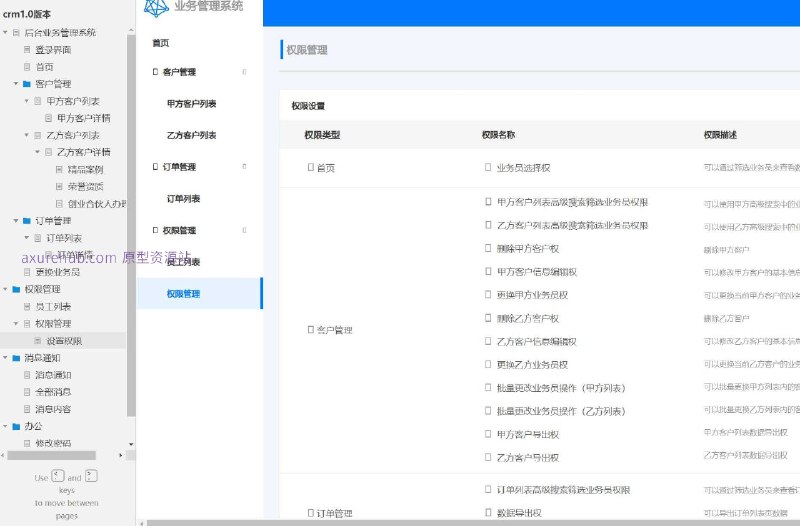Open the 设置权限 page in tree
This screenshot has height=526, width=800.
[64, 340]
